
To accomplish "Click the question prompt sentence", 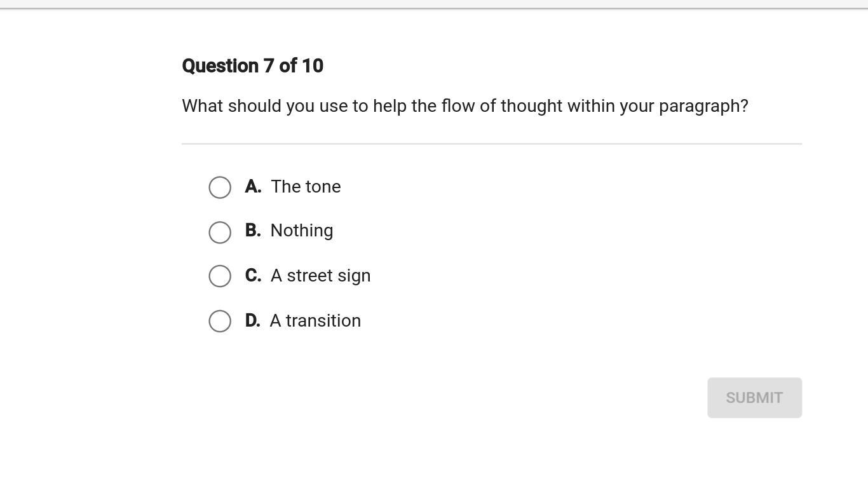I will click(465, 106).
